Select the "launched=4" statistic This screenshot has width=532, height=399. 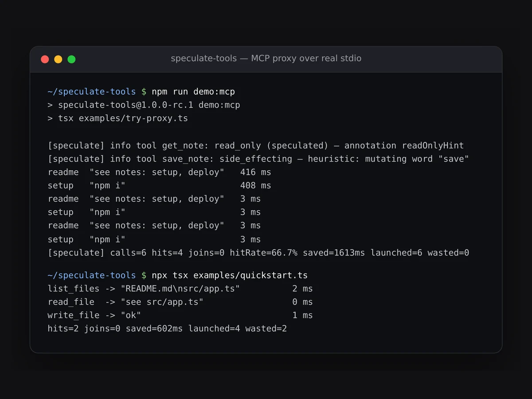[x=214, y=329]
